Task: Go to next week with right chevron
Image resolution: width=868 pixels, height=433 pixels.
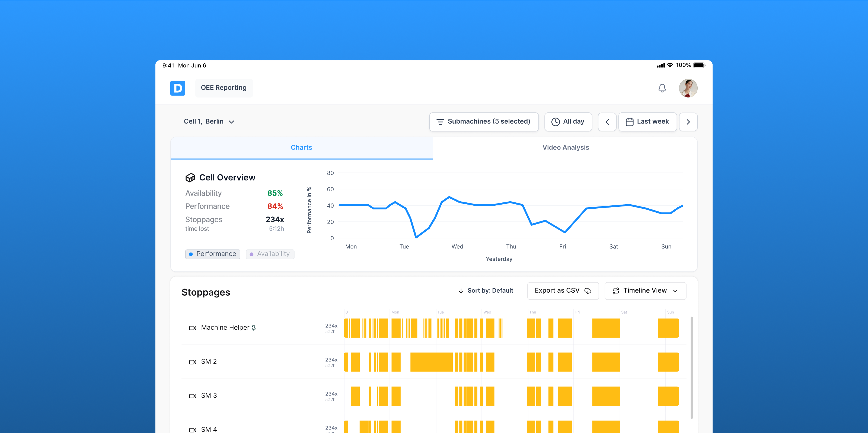Action: click(688, 122)
